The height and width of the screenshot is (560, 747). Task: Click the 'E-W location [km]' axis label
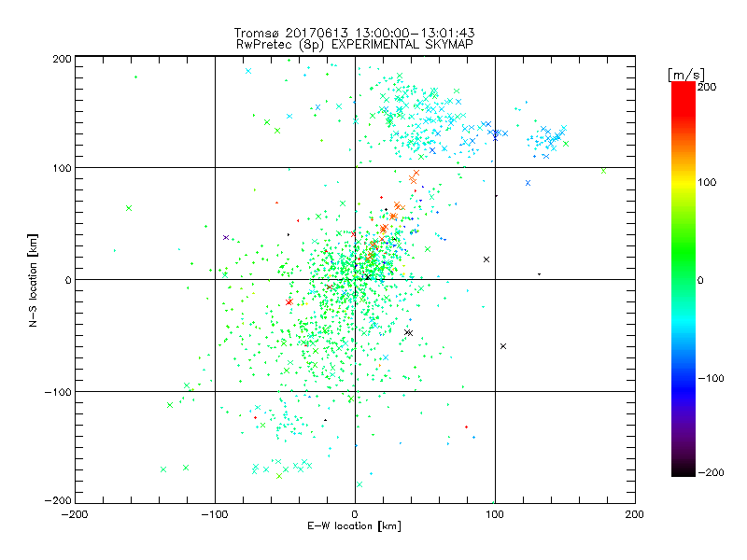pyautogui.click(x=354, y=525)
